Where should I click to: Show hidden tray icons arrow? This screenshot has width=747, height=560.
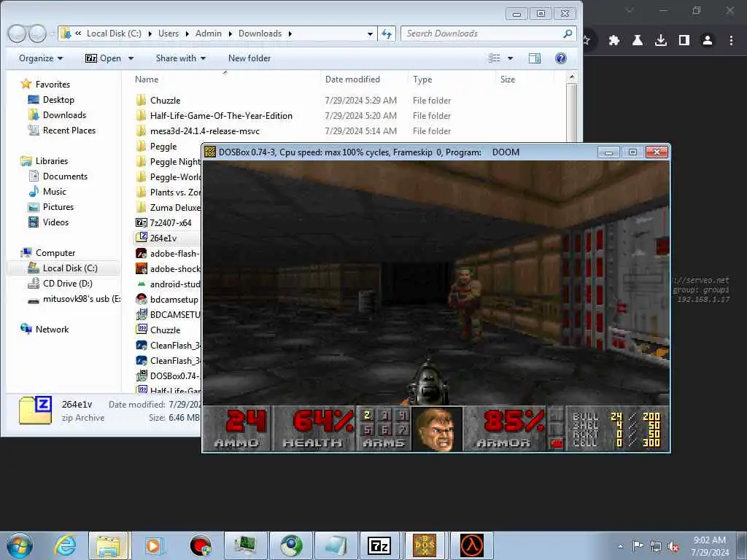pyautogui.click(x=620, y=547)
